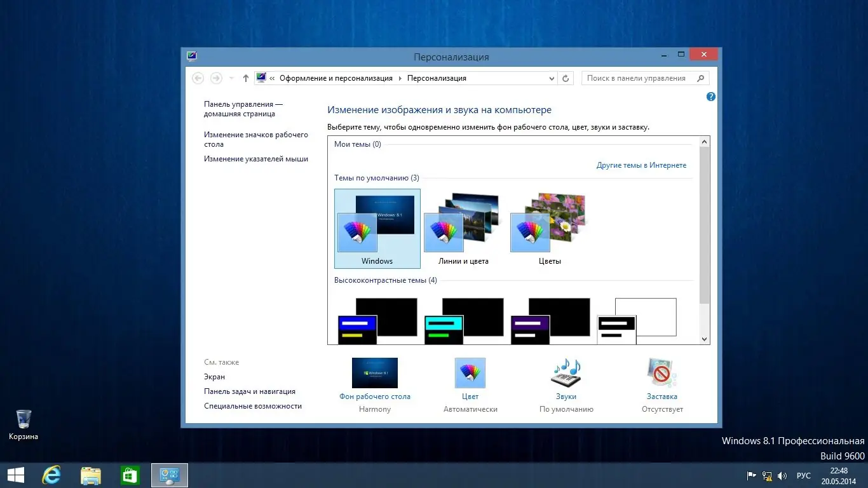Screen dimensions: 868x488
Task: Expand the address bar dropdown arrow
Action: [x=552, y=78]
